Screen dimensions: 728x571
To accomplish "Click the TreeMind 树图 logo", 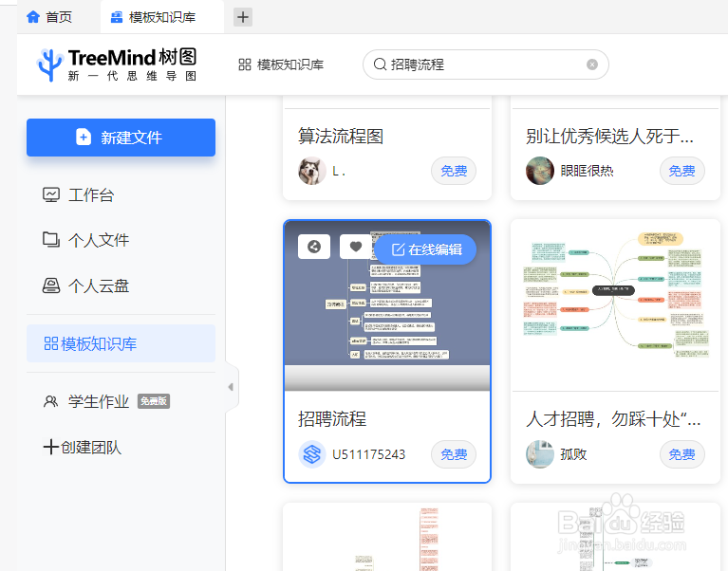I will (117, 64).
